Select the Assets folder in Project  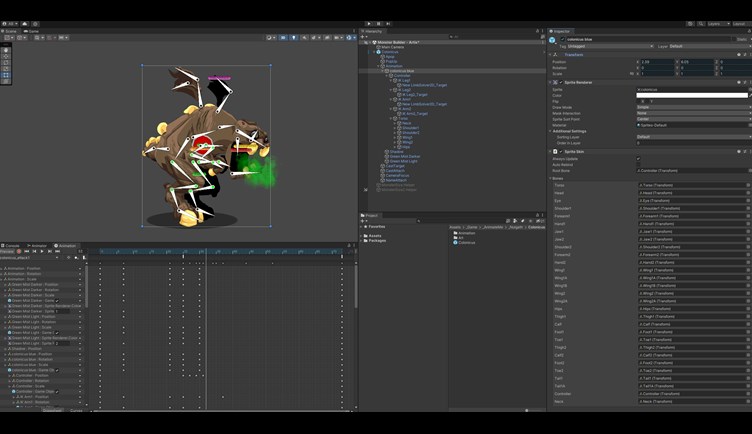375,236
